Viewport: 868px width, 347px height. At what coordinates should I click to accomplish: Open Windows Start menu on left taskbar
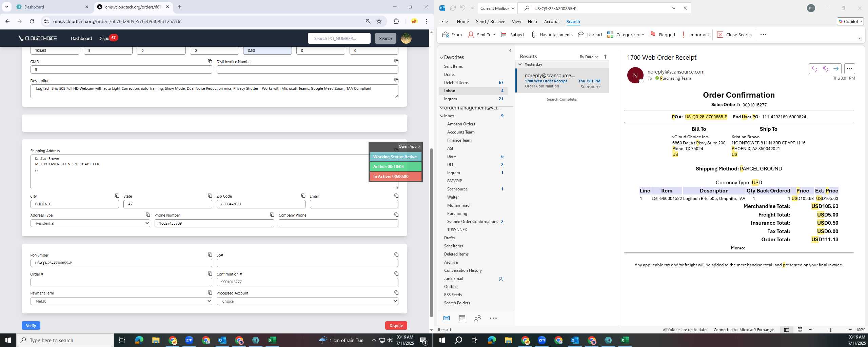(8, 340)
